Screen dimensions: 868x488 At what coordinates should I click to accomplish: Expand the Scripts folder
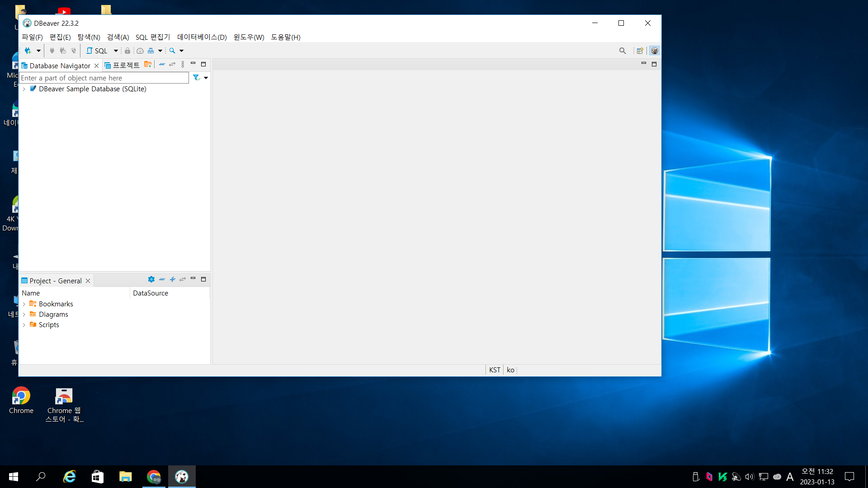pyautogui.click(x=24, y=325)
